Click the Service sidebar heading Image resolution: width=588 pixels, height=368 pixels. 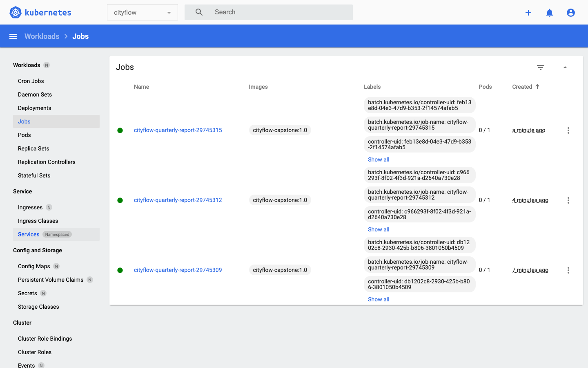tap(22, 191)
